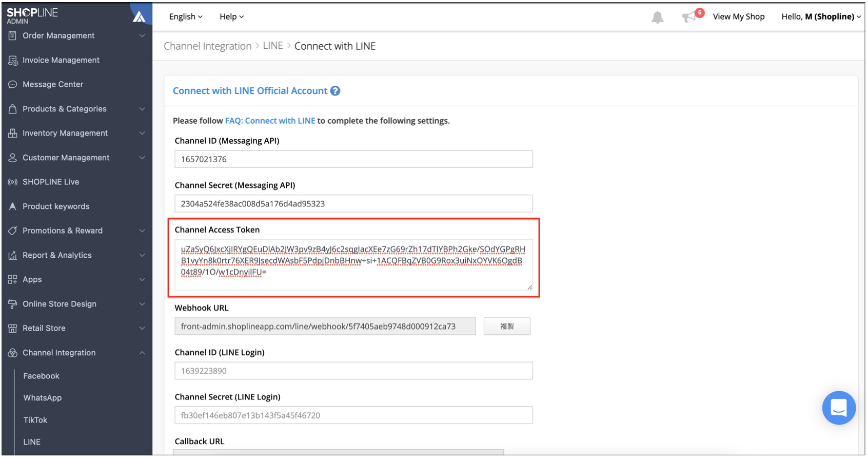Click View My Shop link
The image size is (868, 459).
coord(738,16)
